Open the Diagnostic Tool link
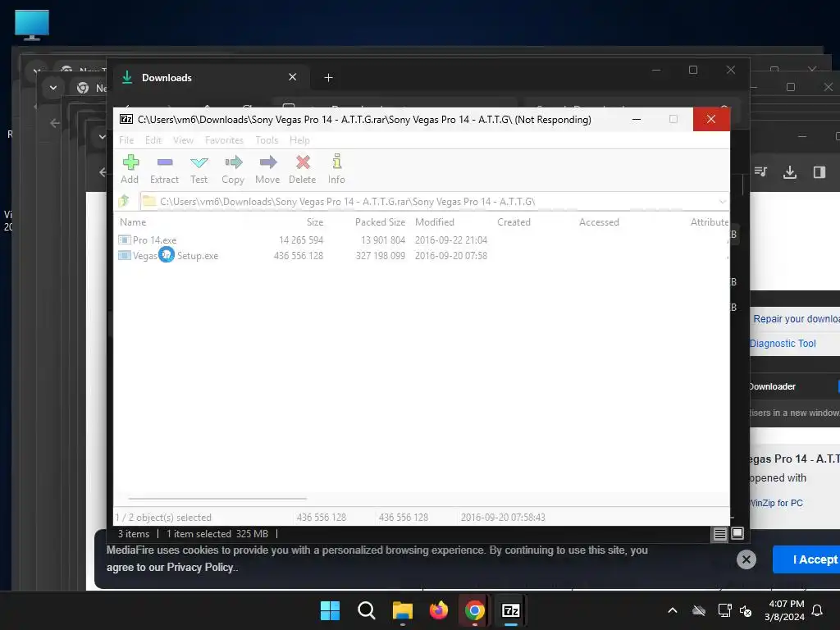This screenshot has height=630, width=840. click(783, 344)
